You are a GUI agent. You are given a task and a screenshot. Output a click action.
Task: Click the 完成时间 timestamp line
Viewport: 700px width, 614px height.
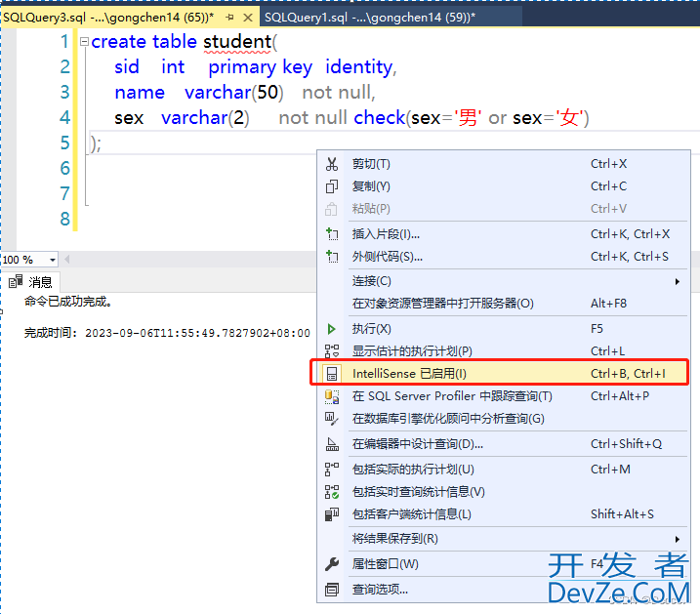pos(167,333)
